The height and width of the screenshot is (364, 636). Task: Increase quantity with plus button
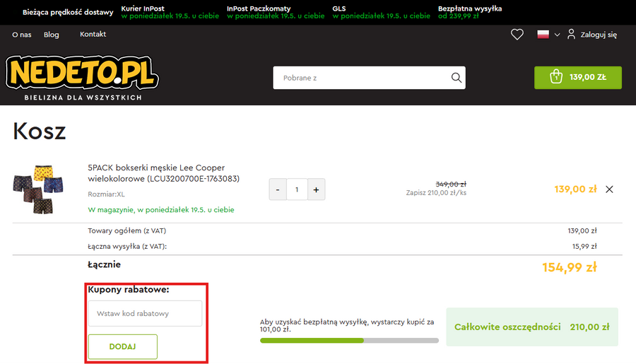[316, 189]
